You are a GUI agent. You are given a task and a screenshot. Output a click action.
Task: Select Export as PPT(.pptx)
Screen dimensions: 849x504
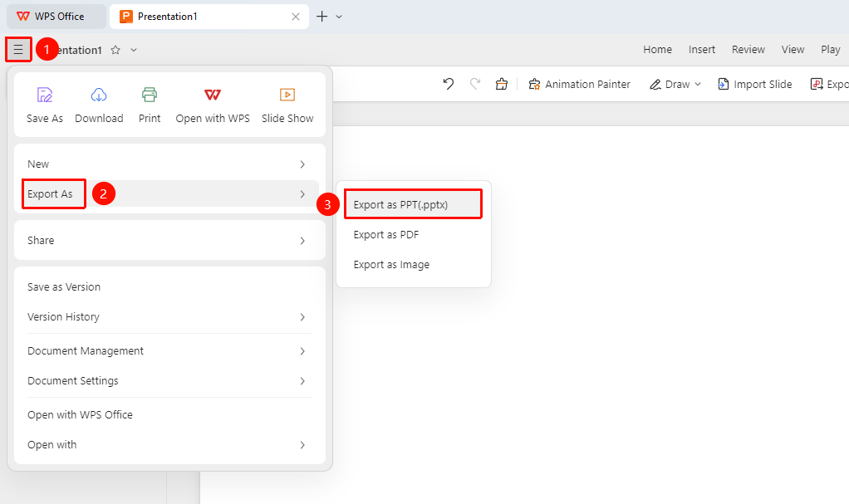[x=413, y=204]
